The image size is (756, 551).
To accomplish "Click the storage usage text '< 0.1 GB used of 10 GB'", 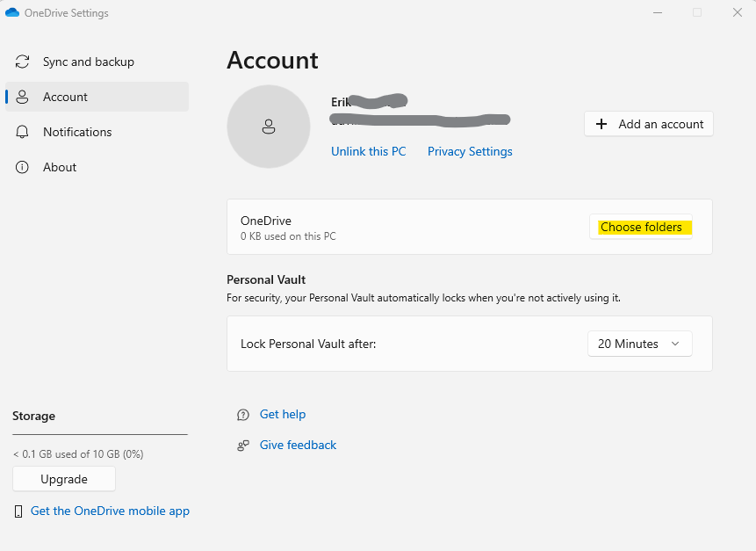I will point(78,454).
